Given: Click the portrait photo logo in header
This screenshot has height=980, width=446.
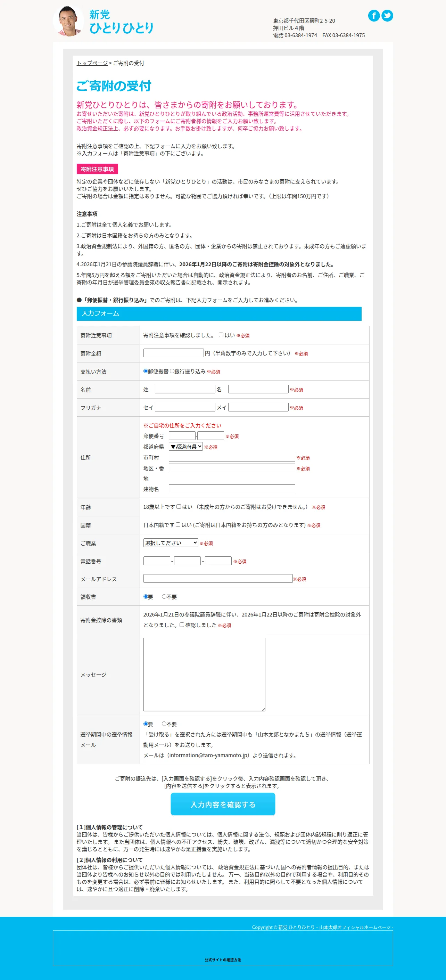Looking at the screenshot, I should pyautogui.click(x=68, y=21).
